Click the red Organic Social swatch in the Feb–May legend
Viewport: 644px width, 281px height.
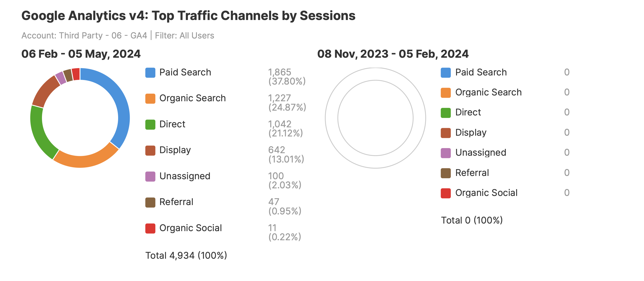(150, 228)
